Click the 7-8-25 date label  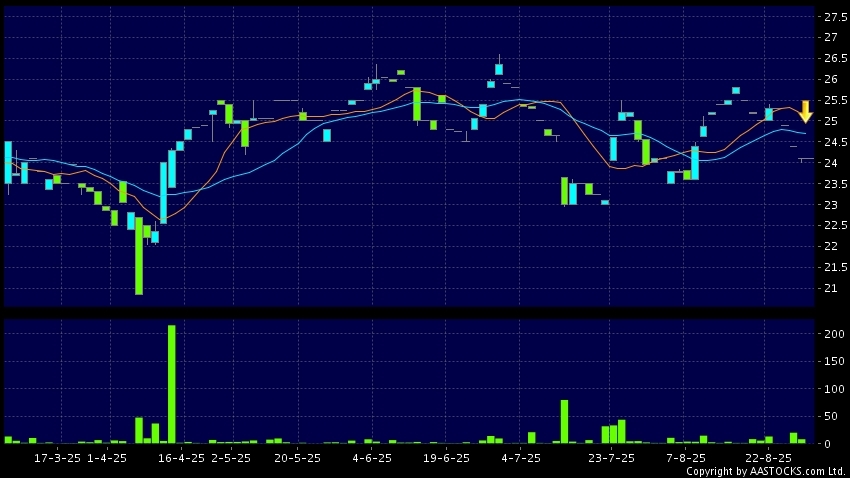pyautogui.click(x=686, y=458)
